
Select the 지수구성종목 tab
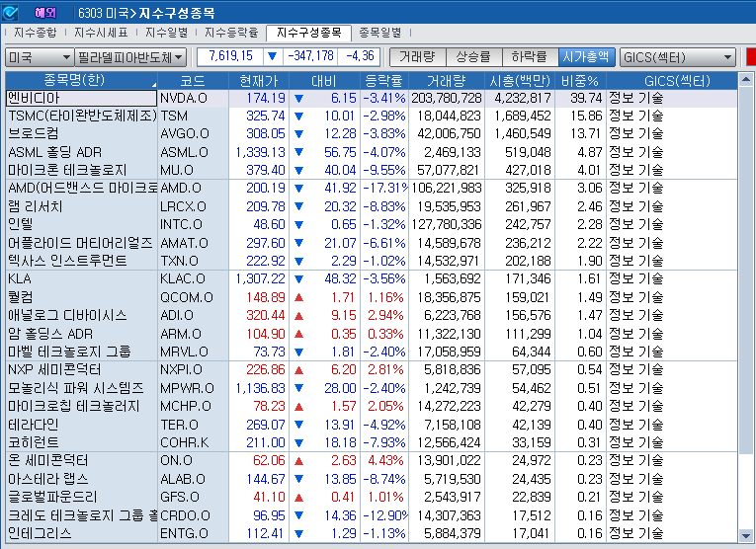point(309,33)
